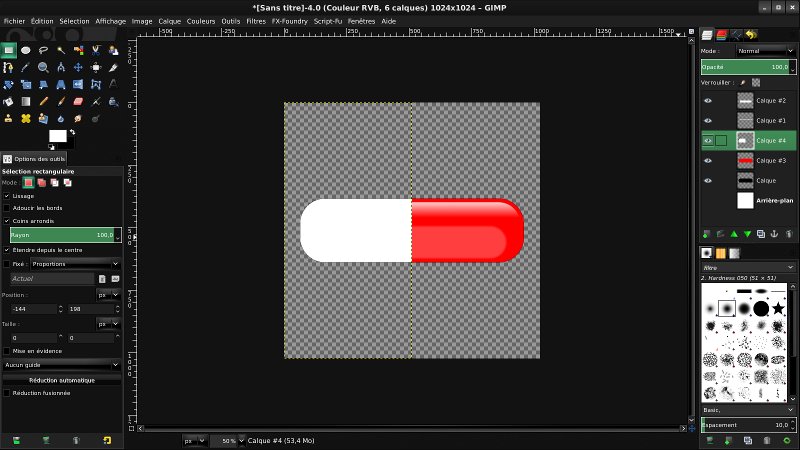Switch to Undo History tab

coord(751,35)
